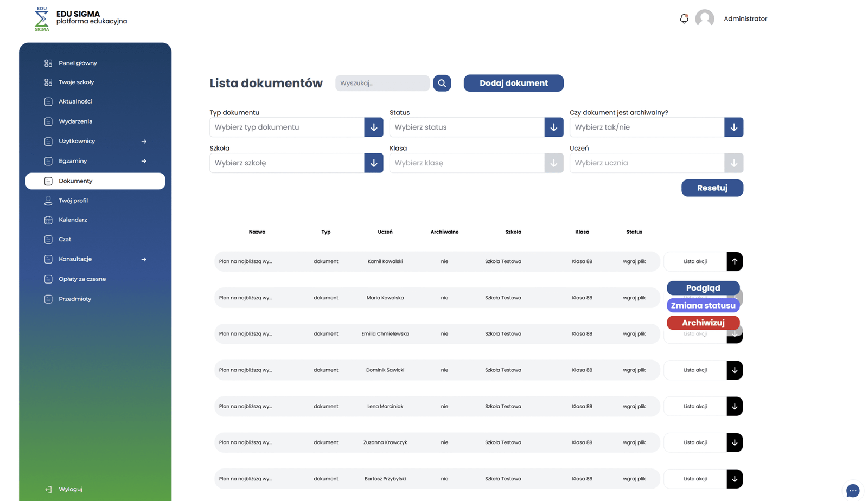Screen dimensions: 868x501
Task: Open the Administrator avatar icon
Action: (x=704, y=18)
